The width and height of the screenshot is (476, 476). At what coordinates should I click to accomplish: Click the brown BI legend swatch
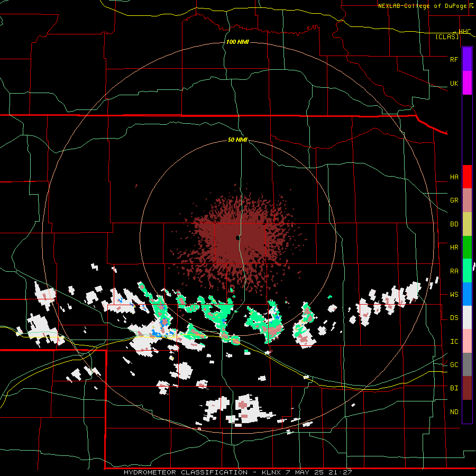tap(467, 388)
